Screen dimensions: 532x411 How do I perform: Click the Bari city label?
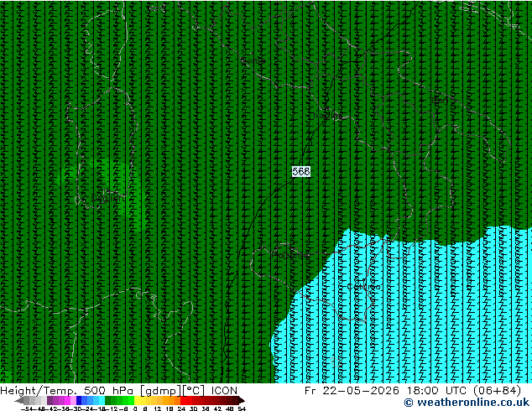pyautogui.click(x=440, y=101)
